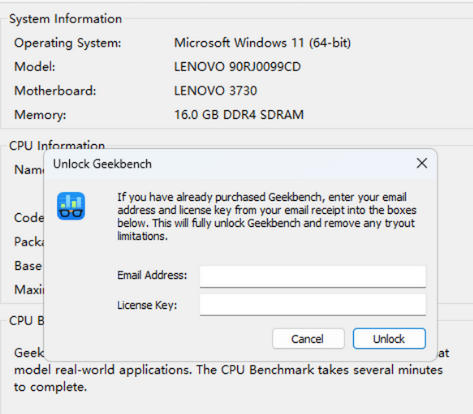Image resolution: width=473 pixels, height=414 pixels.
Task: Select the Microsoft Windows 11 (64-bit) value
Action: click(x=262, y=43)
